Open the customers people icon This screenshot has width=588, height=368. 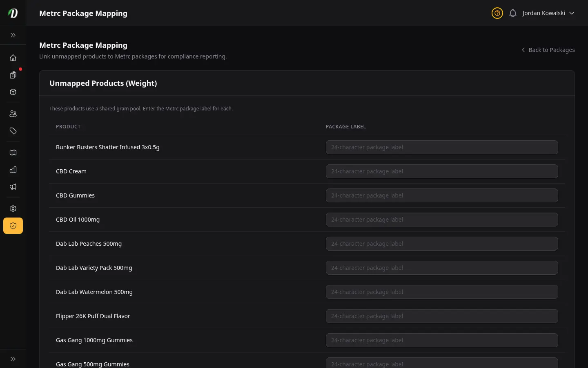pyautogui.click(x=13, y=114)
